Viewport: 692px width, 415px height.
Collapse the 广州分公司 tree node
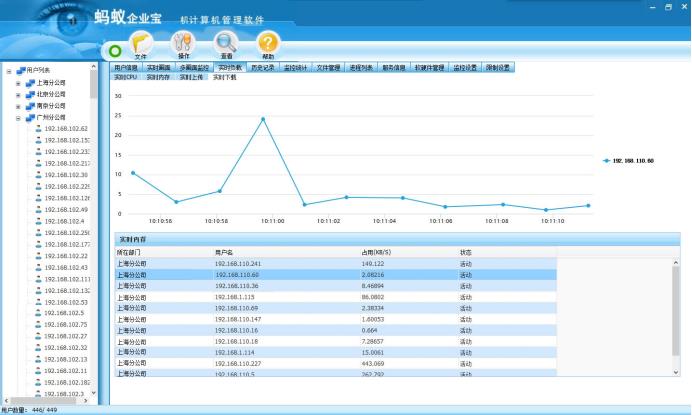[x=18, y=118]
